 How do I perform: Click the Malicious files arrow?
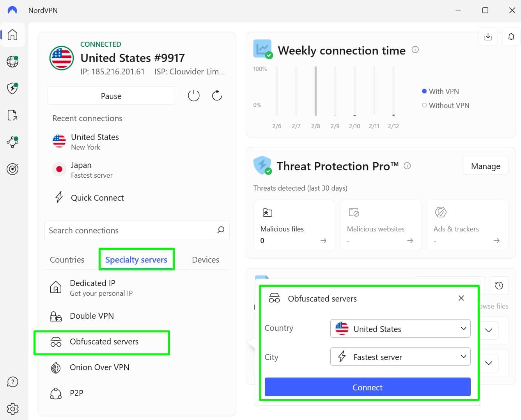tap(323, 240)
